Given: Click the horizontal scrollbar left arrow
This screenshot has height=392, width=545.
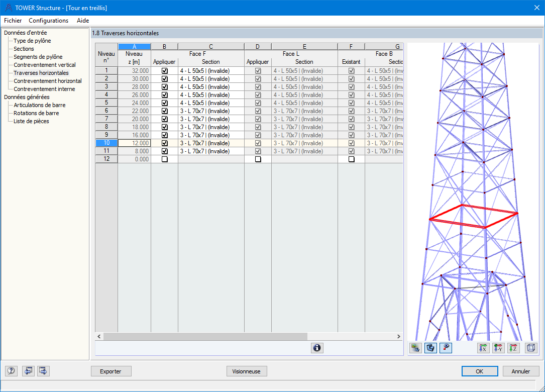Looking at the screenshot, I should [x=99, y=336].
